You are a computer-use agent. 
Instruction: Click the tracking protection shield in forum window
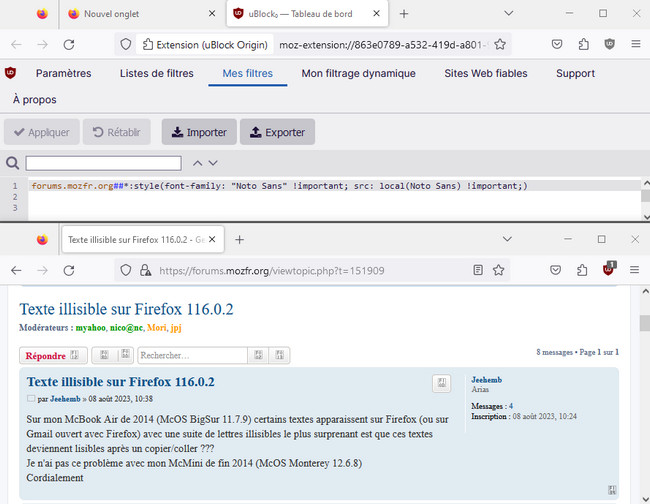point(126,271)
